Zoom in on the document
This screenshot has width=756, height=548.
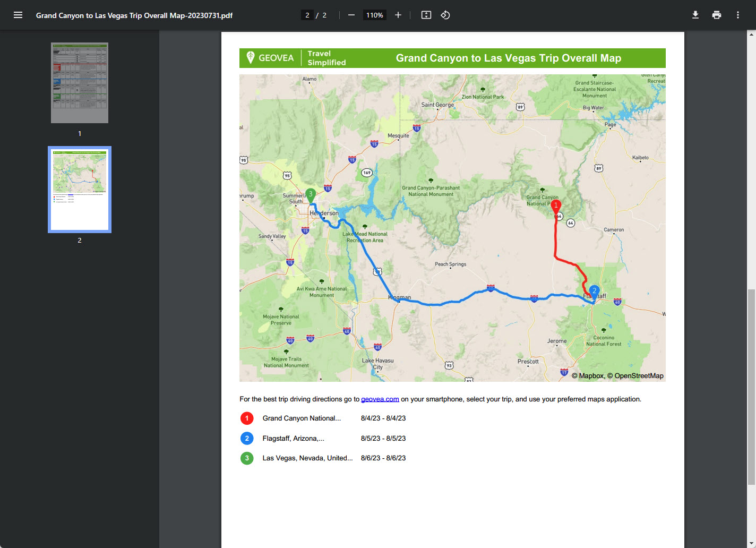(x=398, y=15)
